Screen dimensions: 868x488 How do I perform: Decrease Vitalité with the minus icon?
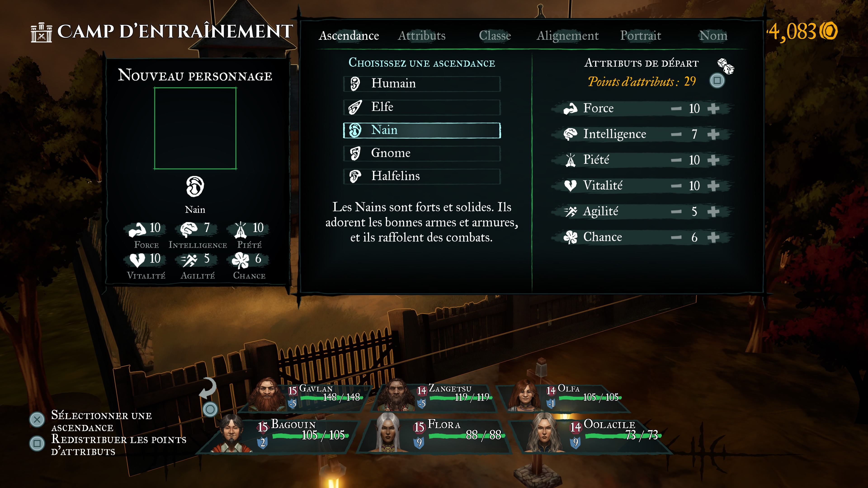pyautogui.click(x=676, y=186)
